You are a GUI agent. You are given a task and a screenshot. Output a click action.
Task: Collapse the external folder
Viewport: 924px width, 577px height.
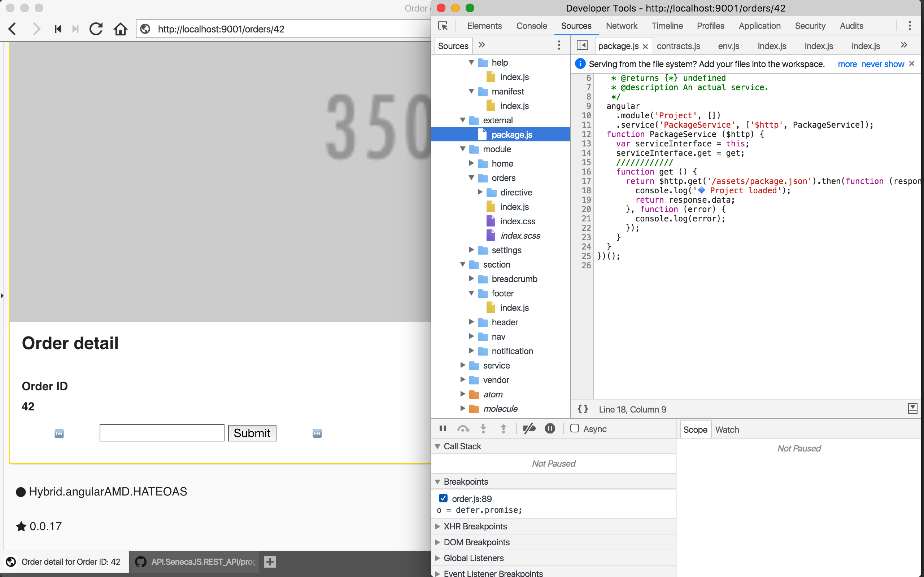(x=463, y=120)
